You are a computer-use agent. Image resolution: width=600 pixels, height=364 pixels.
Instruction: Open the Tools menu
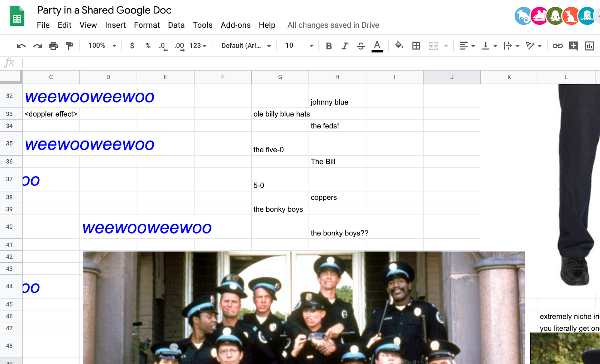(202, 25)
